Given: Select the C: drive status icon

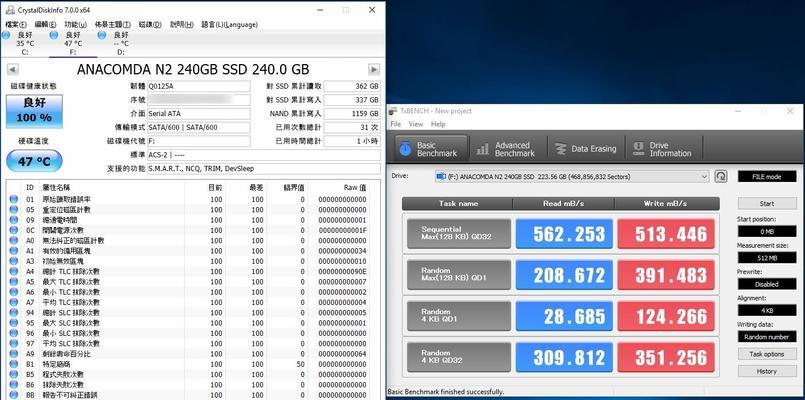Looking at the screenshot, I should pos(6,35).
